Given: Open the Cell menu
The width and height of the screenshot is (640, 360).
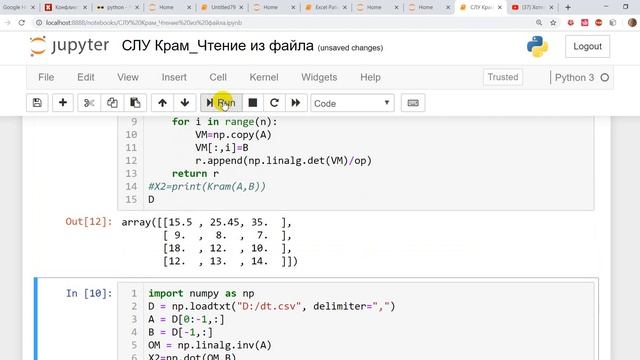Looking at the screenshot, I should pyautogui.click(x=218, y=77).
